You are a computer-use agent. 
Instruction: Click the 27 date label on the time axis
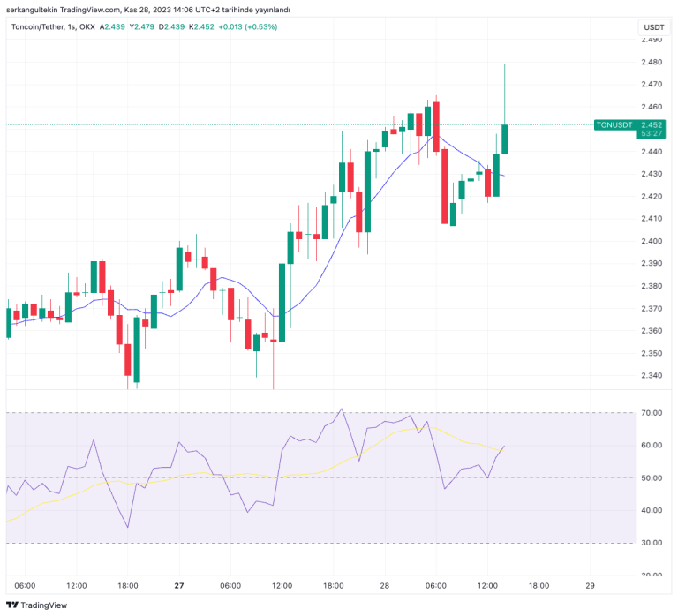179,585
